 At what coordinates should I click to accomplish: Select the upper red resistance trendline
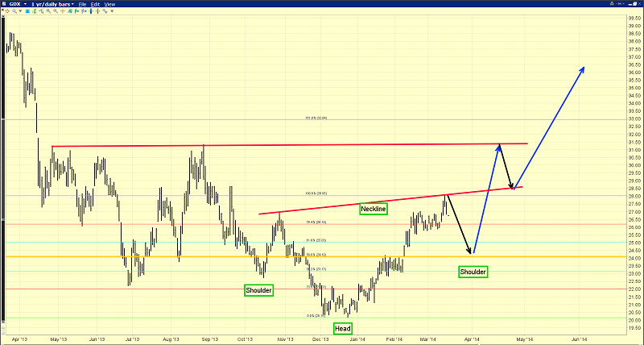(290, 145)
